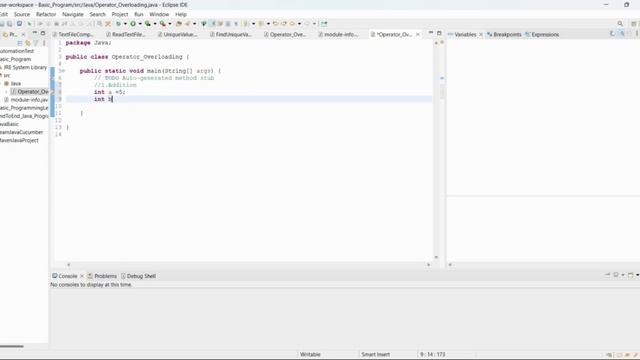The image size is (640, 360).
Task: Click Display Selected Console icon
Action: (x=616, y=275)
